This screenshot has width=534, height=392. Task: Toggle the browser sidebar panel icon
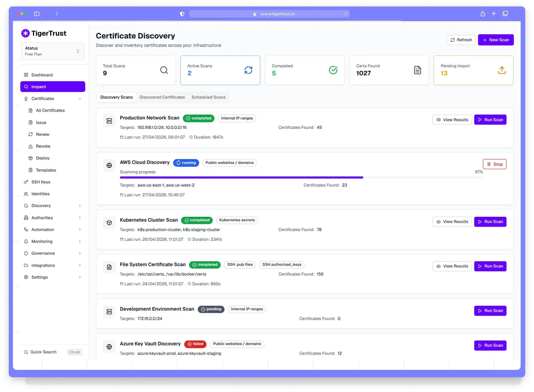pyautogui.click(x=36, y=14)
